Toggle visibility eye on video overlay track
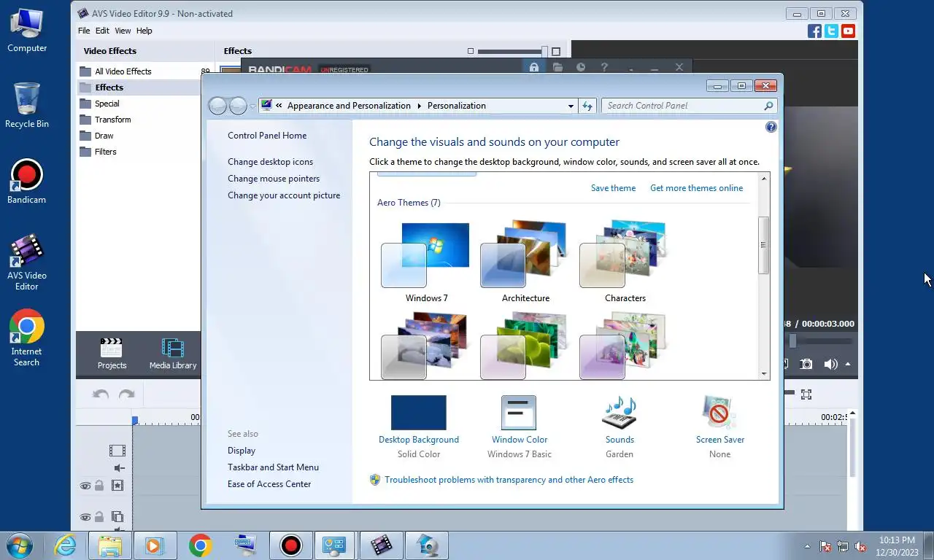 [x=85, y=517]
